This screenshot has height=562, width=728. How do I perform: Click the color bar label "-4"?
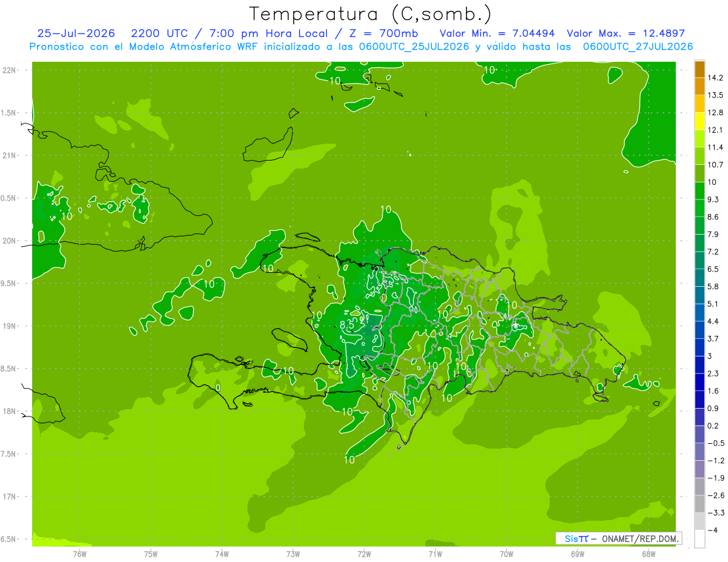point(712,530)
